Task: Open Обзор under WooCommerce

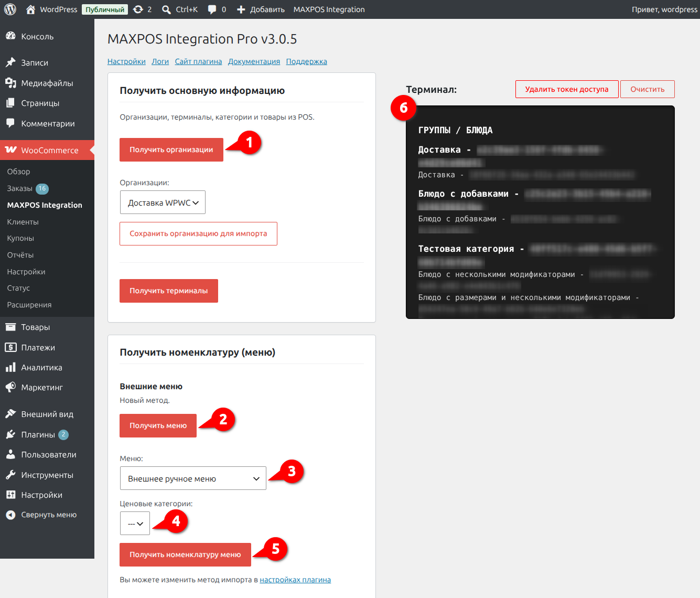Action: click(18, 172)
